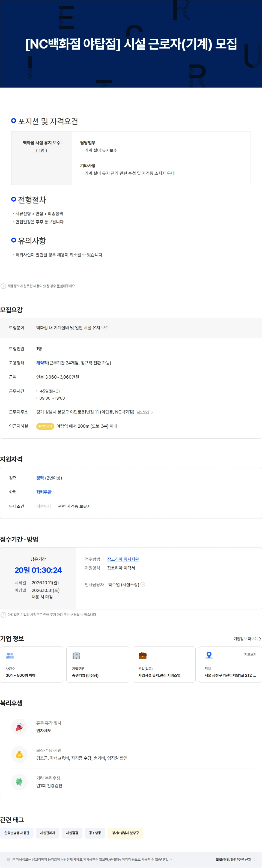This screenshot has height=868, width=262.
Task: Click the remaining time 20일 countdown
Action: click(38, 570)
